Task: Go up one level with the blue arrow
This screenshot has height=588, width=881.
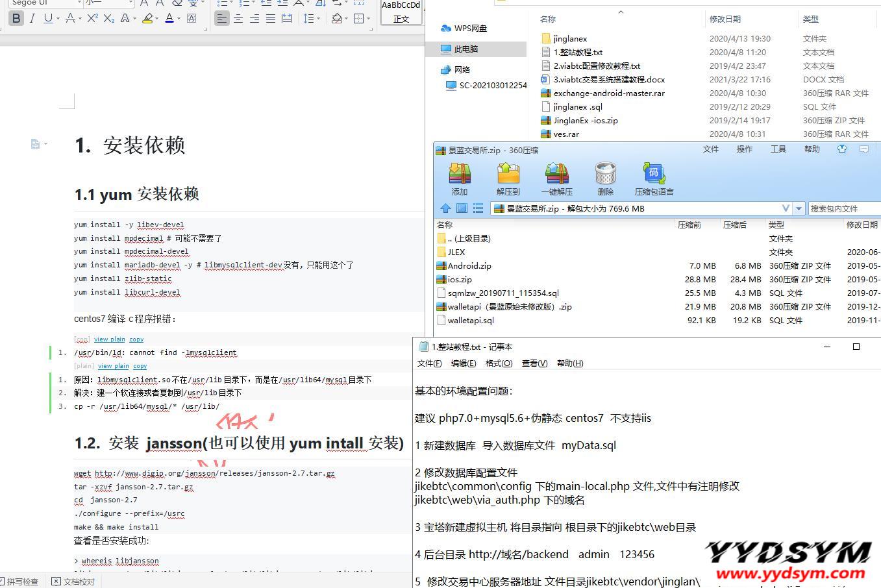Action: click(x=445, y=208)
